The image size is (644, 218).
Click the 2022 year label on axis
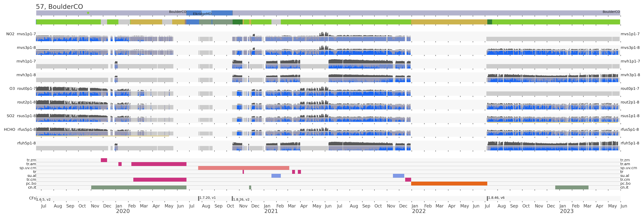click(x=419, y=211)
